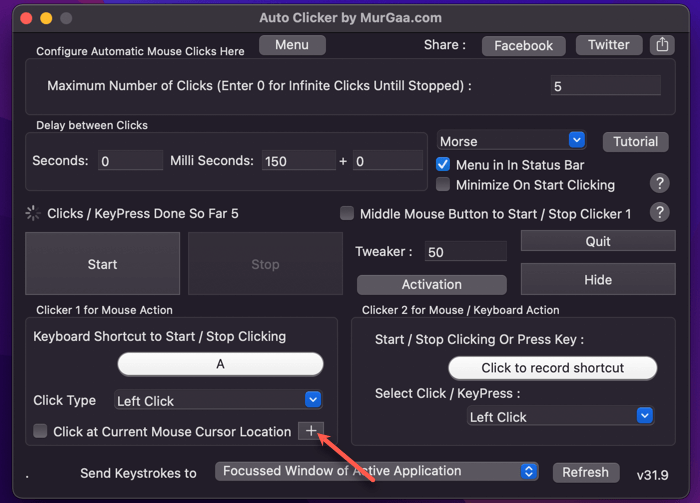Click the v31.9 version text

[652, 475]
